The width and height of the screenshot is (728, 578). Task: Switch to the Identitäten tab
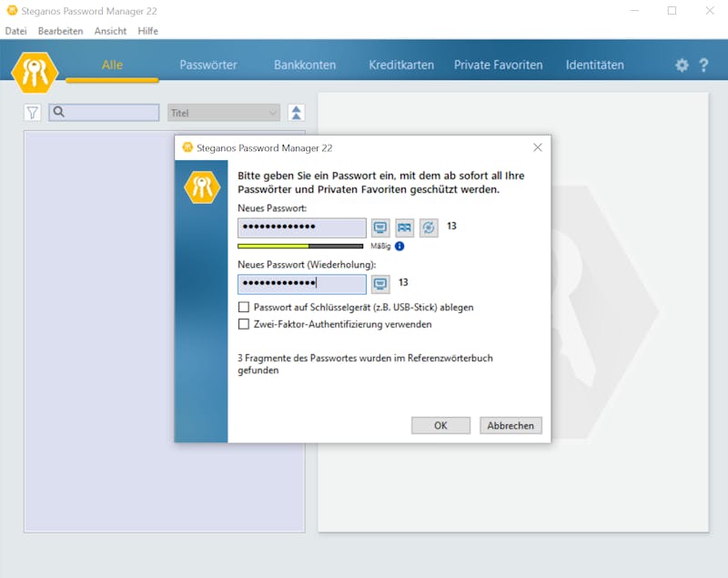[x=595, y=65]
